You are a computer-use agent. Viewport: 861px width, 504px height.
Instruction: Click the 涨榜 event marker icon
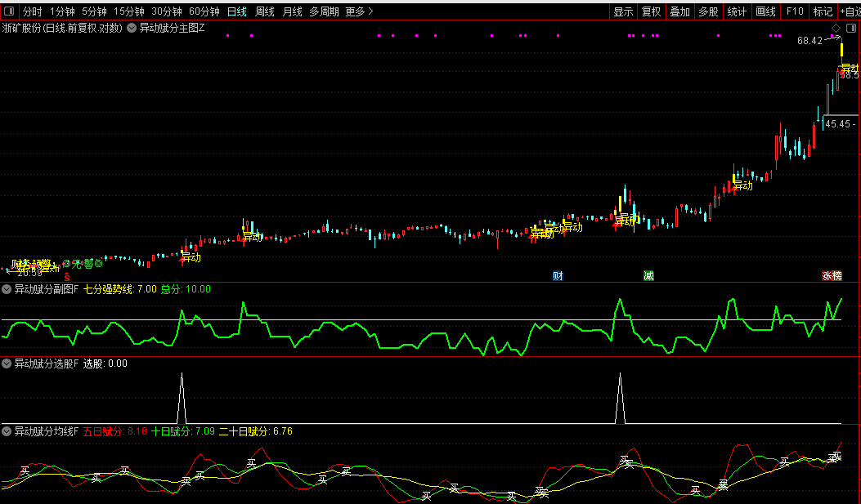[832, 276]
